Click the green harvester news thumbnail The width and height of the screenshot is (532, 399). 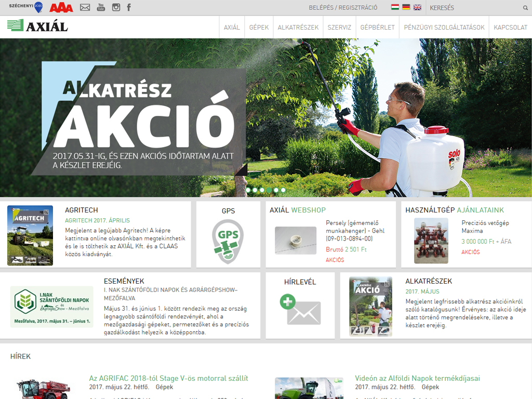[x=309, y=388]
